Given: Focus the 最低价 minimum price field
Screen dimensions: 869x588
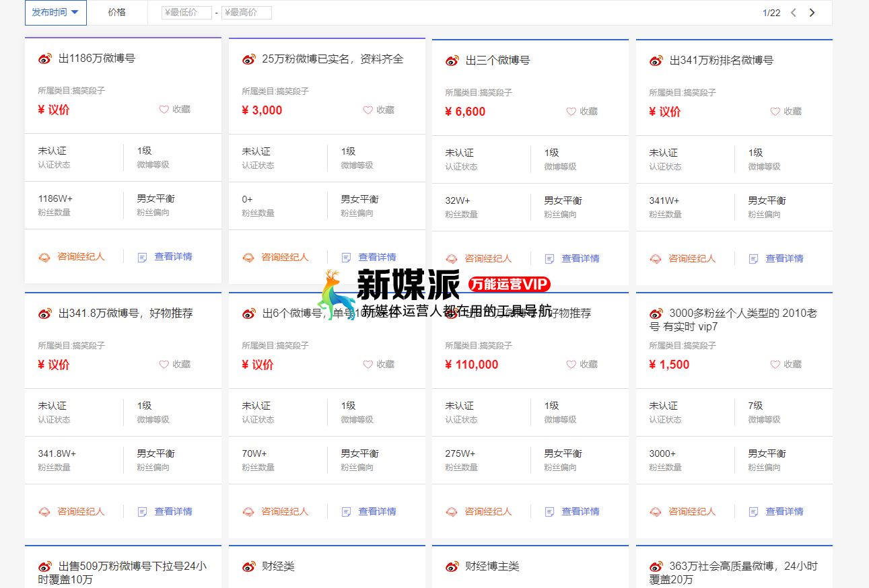Looking at the screenshot, I should click(x=186, y=13).
